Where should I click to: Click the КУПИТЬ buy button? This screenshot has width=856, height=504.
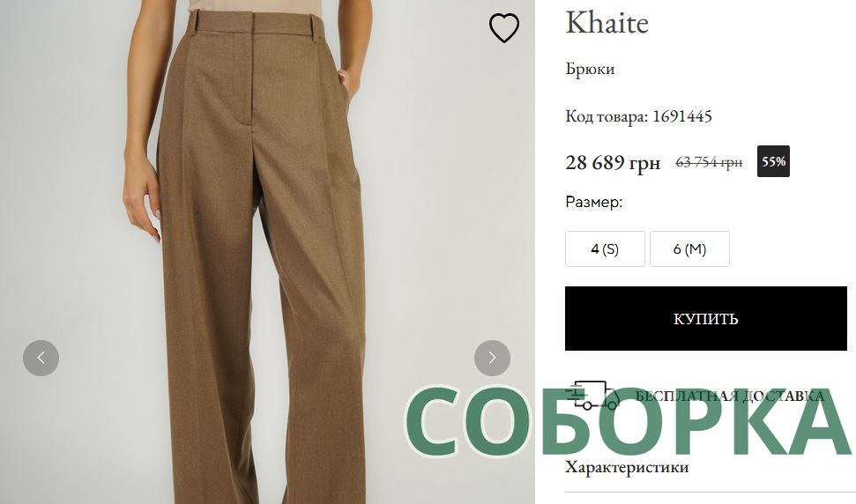coord(706,319)
